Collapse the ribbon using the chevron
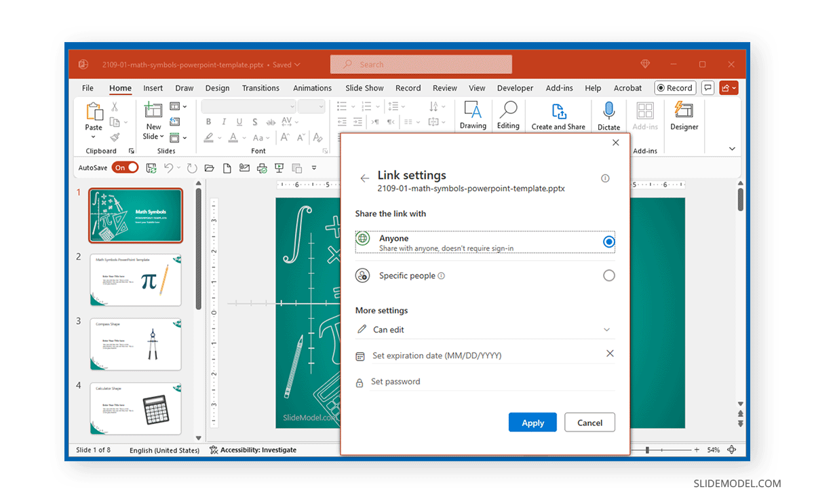The width and height of the screenshot is (814, 504). (732, 149)
